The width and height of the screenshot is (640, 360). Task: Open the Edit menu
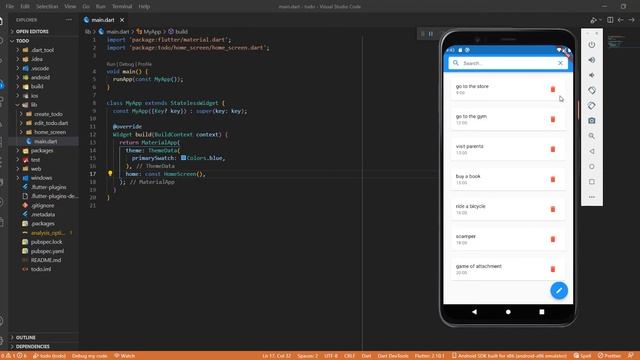pyautogui.click(x=25, y=7)
